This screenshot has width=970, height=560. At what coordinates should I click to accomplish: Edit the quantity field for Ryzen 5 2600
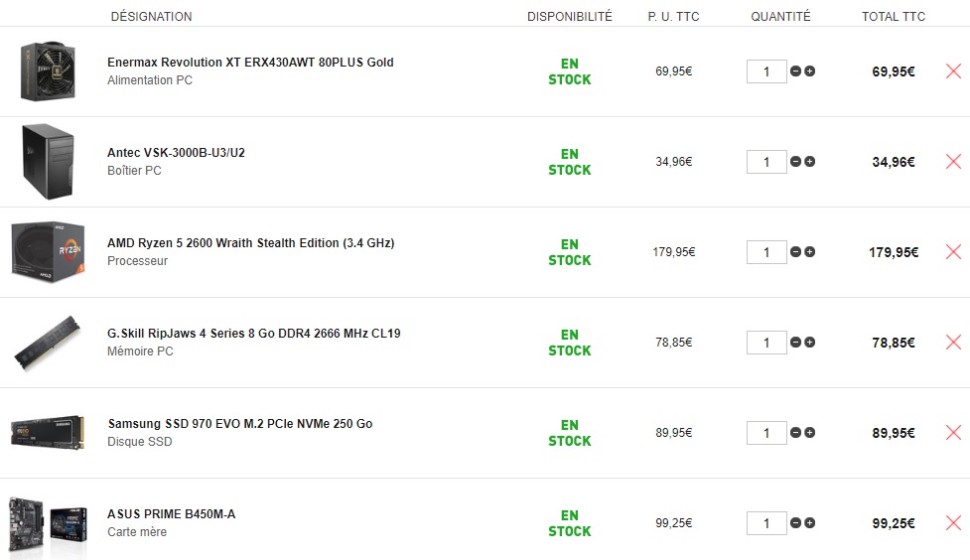(765, 252)
